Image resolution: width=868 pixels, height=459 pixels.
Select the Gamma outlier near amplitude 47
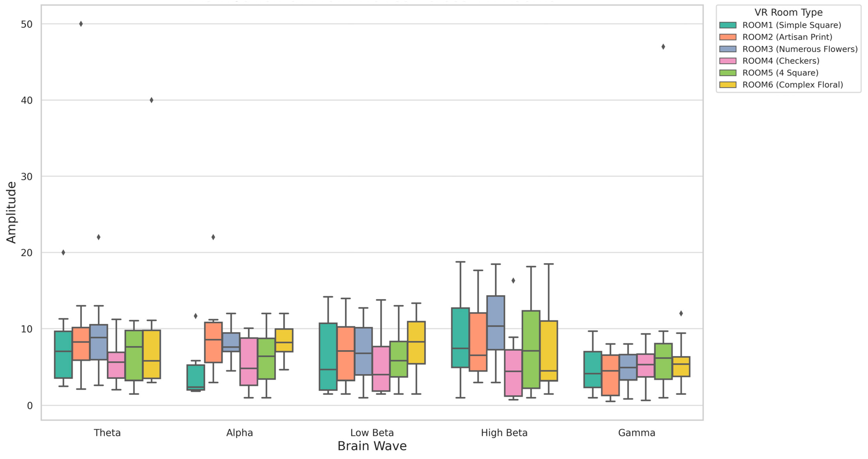tap(663, 47)
